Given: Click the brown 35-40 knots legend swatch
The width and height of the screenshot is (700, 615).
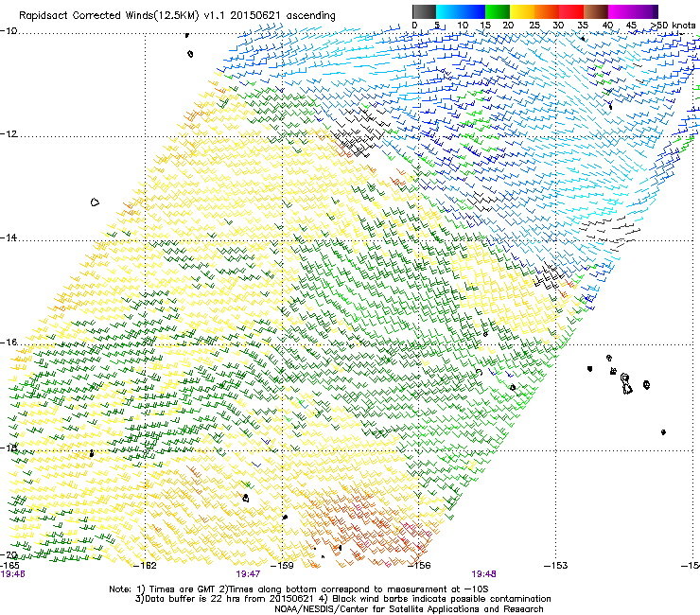Looking at the screenshot, I should pyautogui.click(x=596, y=11).
